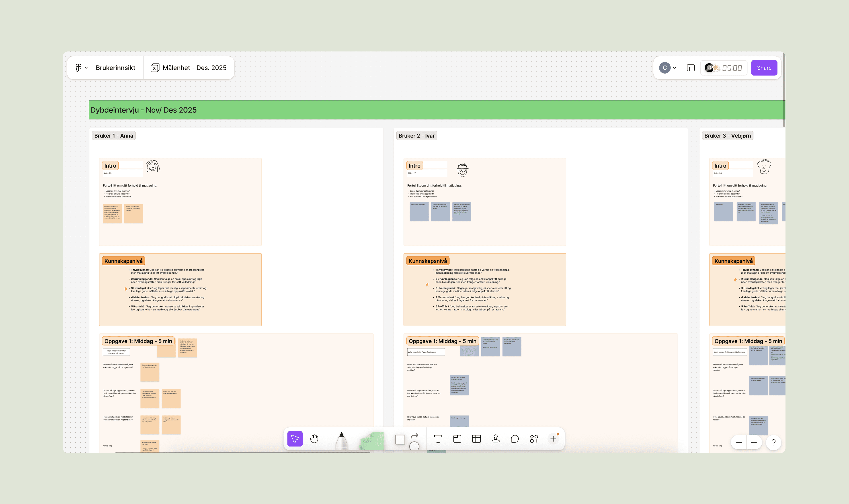Select the star marker in Ivar's Kunnskapsnivå
849x504 pixels.
(x=427, y=285)
